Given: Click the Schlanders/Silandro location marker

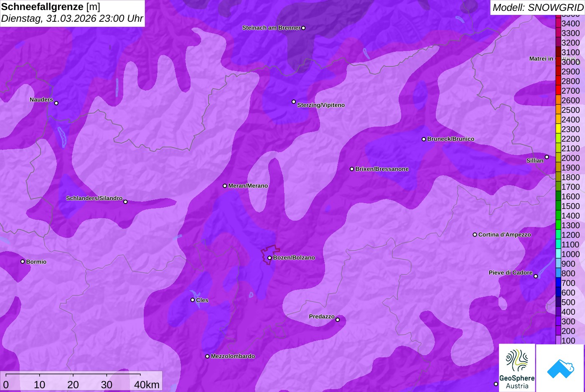Looking at the screenshot, I should pyautogui.click(x=125, y=202).
